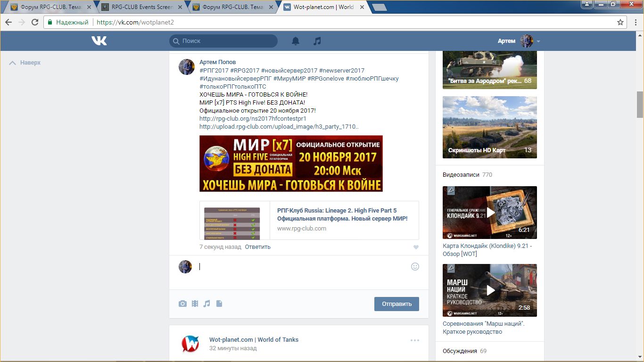
Task: Click inside the VK search box
Action: click(223, 41)
